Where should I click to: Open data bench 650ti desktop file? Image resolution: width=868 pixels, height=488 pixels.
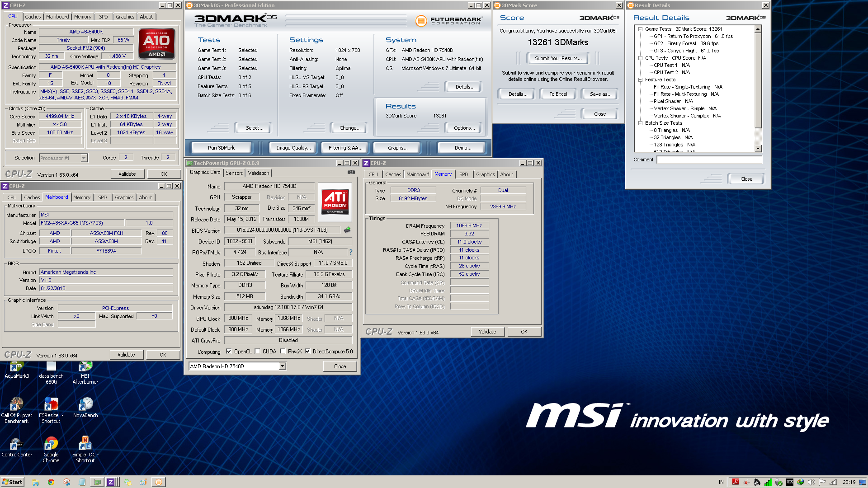(x=51, y=372)
